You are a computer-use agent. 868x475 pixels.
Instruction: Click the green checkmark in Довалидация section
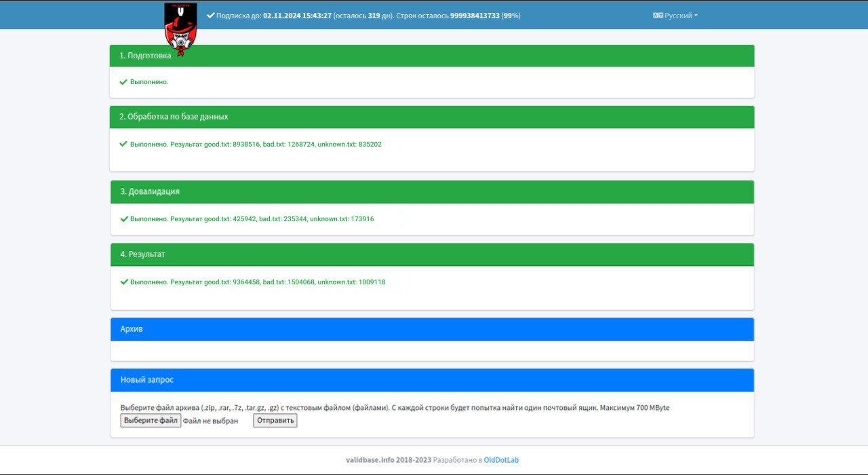point(124,219)
